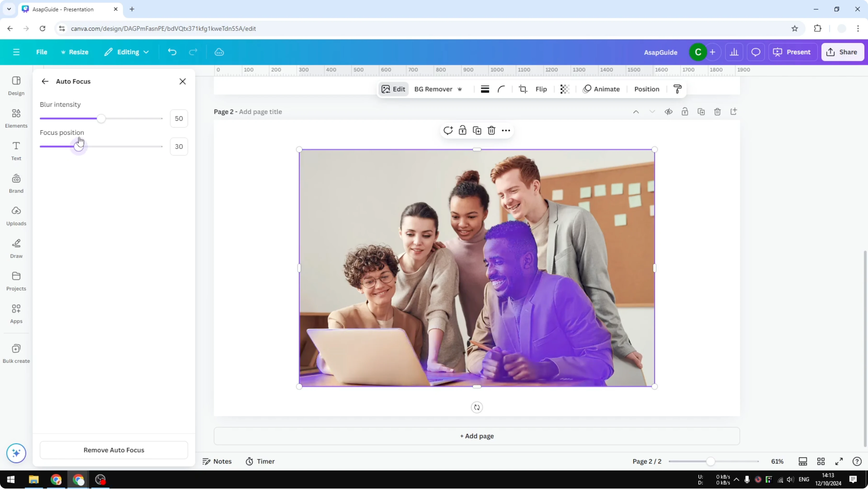Open the File menu
The width and height of the screenshot is (868, 489).
(x=42, y=52)
